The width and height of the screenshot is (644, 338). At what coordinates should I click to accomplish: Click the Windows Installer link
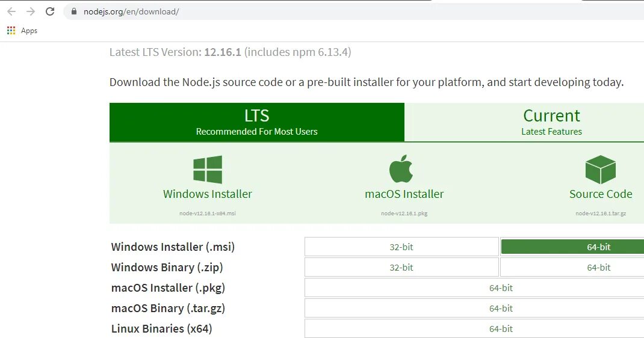coord(208,194)
